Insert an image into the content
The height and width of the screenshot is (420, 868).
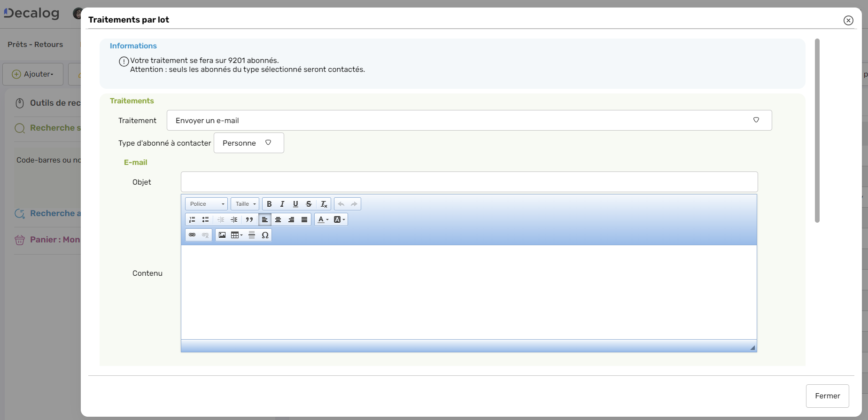pos(222,235)
